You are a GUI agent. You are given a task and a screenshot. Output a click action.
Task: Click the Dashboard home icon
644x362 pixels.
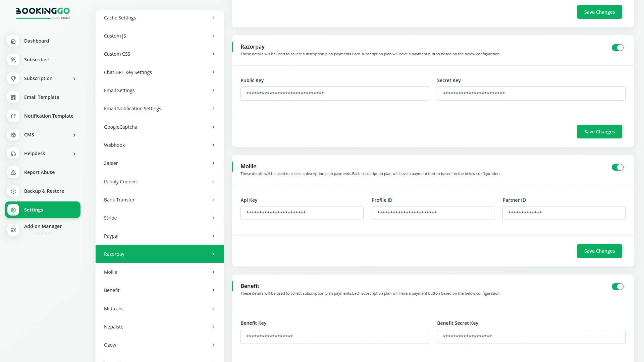pos(13,41)
